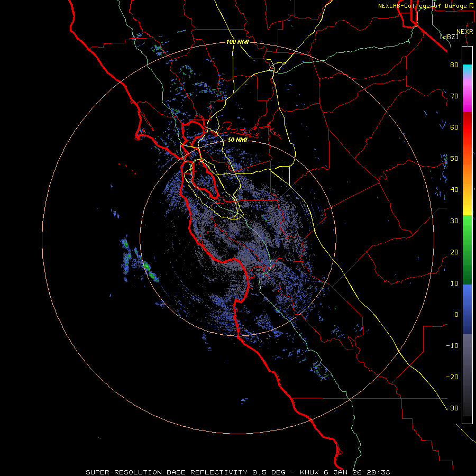Select the 70 value on dBZ scale
This screenshot has width=476, height=476.
point(454,96)
